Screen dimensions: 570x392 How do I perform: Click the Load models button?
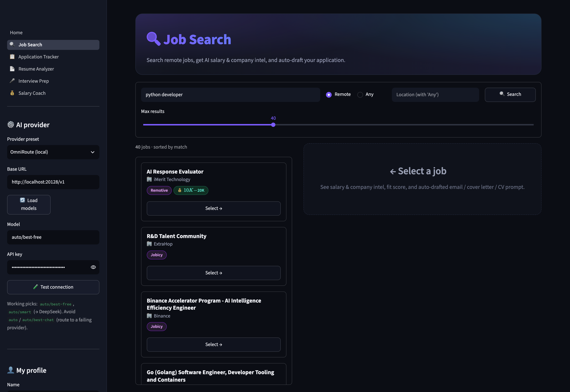click(x=29, y=205)
